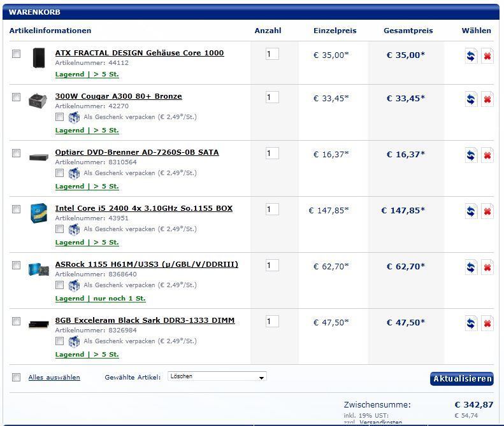The height and width of the screenshot is (426, 504).
Task: Click refresh icon for ASRock 1155 row
Action: 471,267
